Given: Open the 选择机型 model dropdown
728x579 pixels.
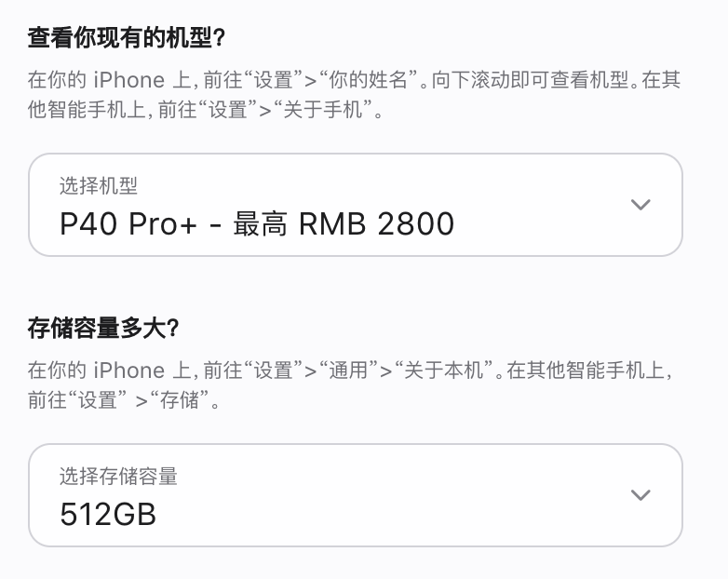Looking at the screenshot, I should (356, 205).
